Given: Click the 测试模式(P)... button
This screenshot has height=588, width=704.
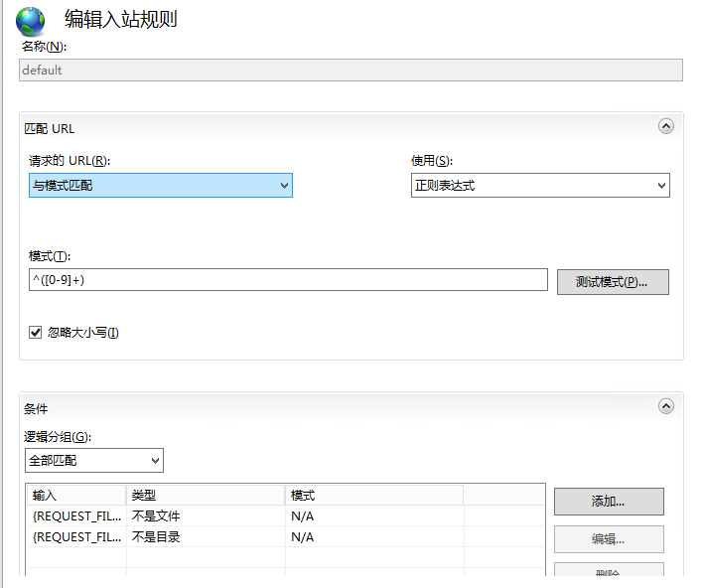Looking at the screenshot, I should [613, 282].
